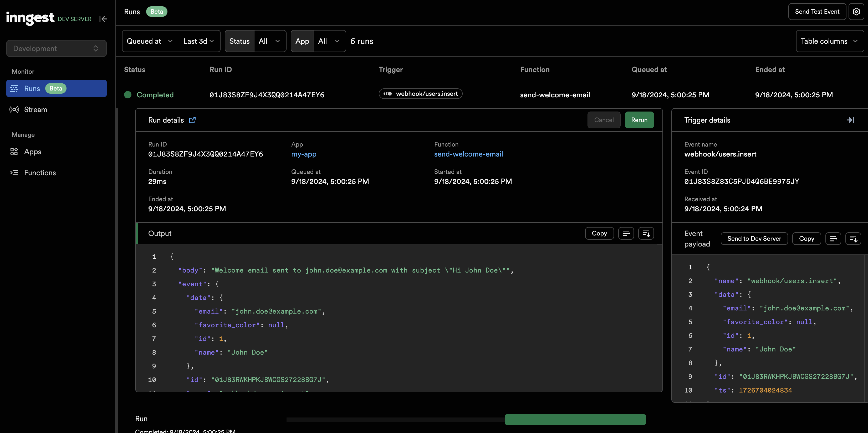Click expand/download icon in Output panel
Screen dimensions: 868x433
646,233
